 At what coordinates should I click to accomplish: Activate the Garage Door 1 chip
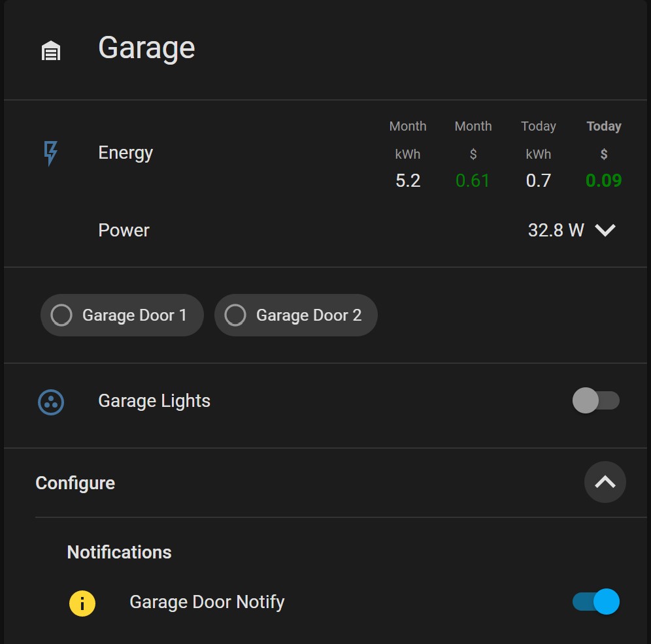(x=122, y=315)
